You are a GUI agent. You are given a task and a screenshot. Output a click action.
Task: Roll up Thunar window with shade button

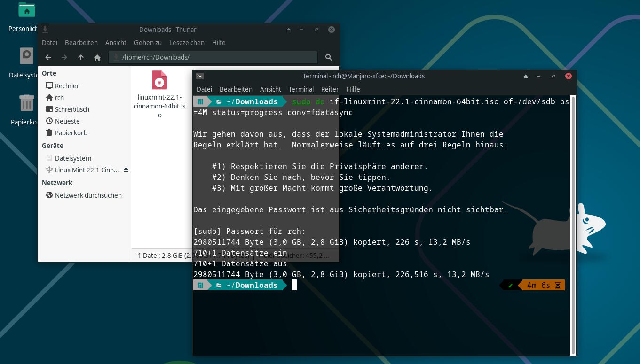coord(289,29)
